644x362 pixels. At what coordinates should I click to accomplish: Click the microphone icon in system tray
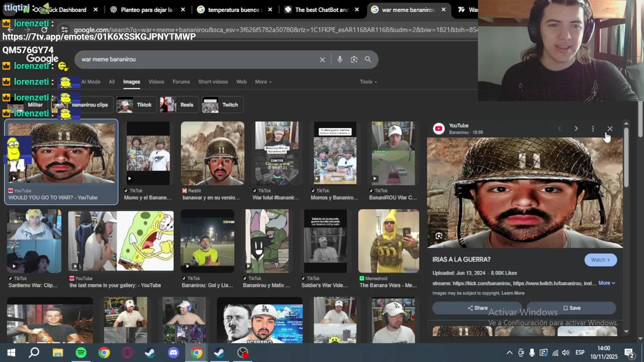pyautogui.click(x=532, y=353)
